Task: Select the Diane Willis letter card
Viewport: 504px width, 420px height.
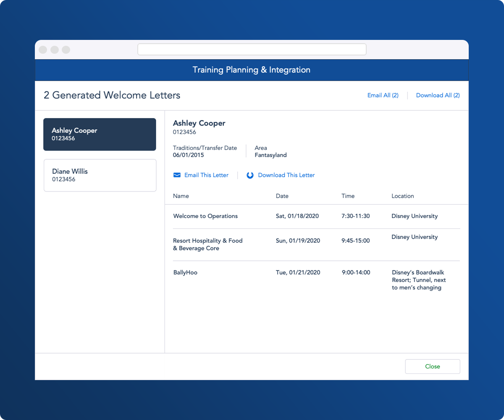Action: (100, 175)
